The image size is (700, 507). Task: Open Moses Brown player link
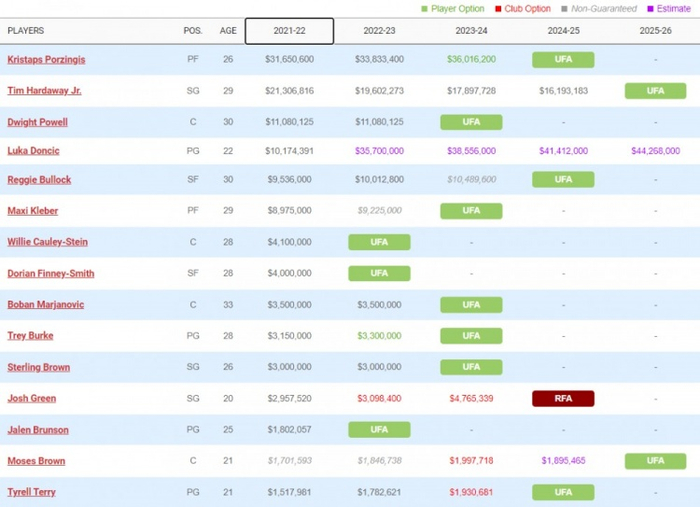point(36,461)
